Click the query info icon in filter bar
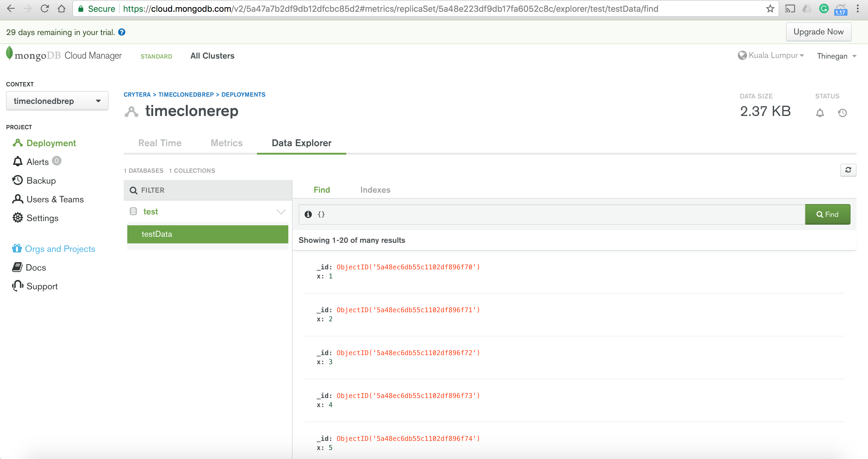Viewport: 868px width, 459px height. (308, 214)
